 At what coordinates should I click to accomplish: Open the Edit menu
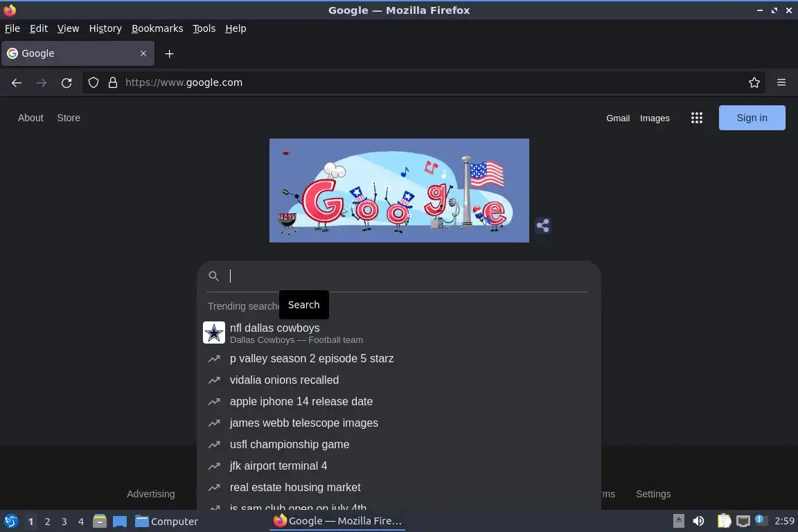(x=39, y=28)
